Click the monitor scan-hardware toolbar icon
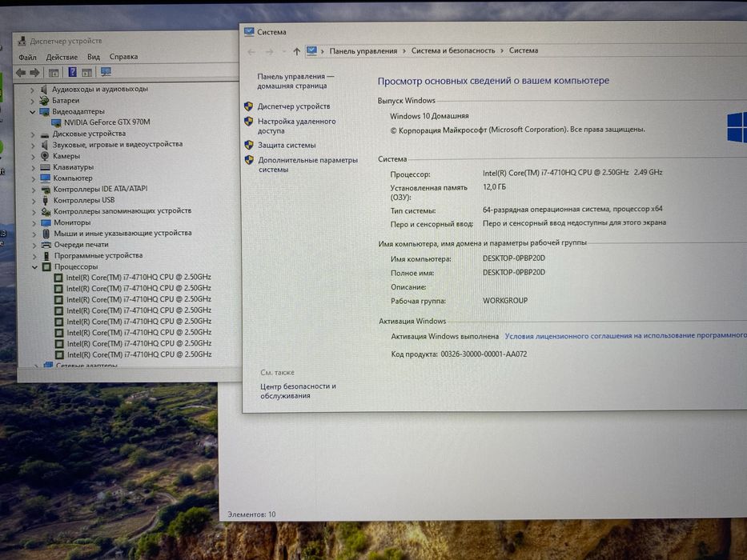The image size is (747, 560). click(106, 71)
